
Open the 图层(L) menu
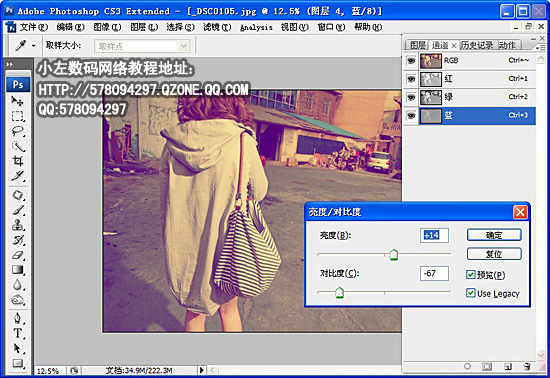[144, 27]
